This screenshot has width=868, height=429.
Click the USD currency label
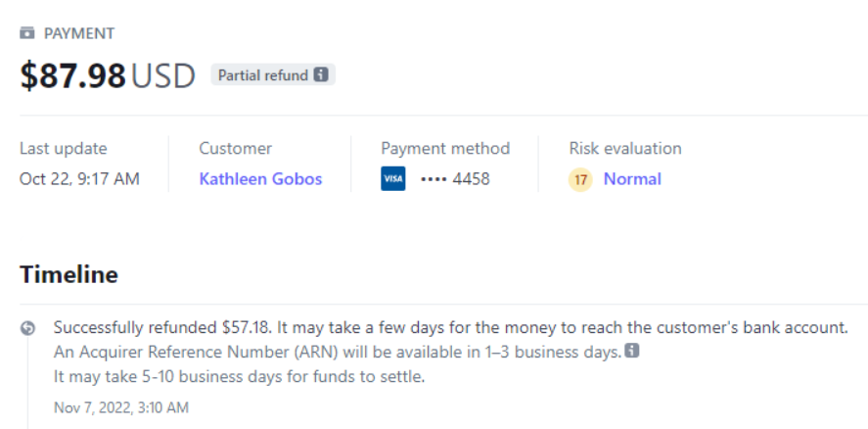[163, 75]
